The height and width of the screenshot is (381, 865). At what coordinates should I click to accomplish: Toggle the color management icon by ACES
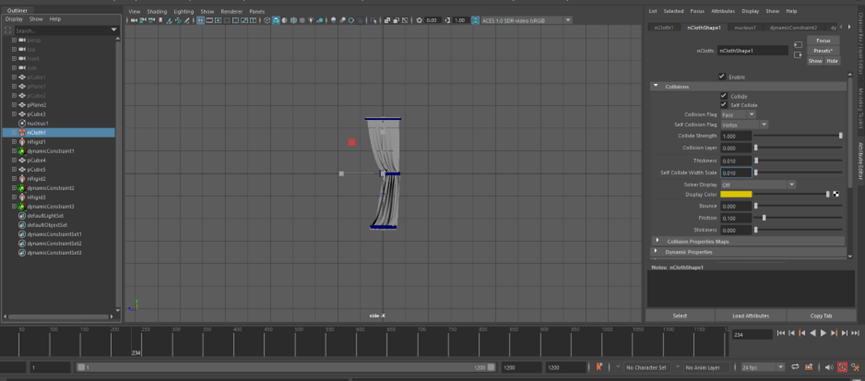tap(476, 20)
